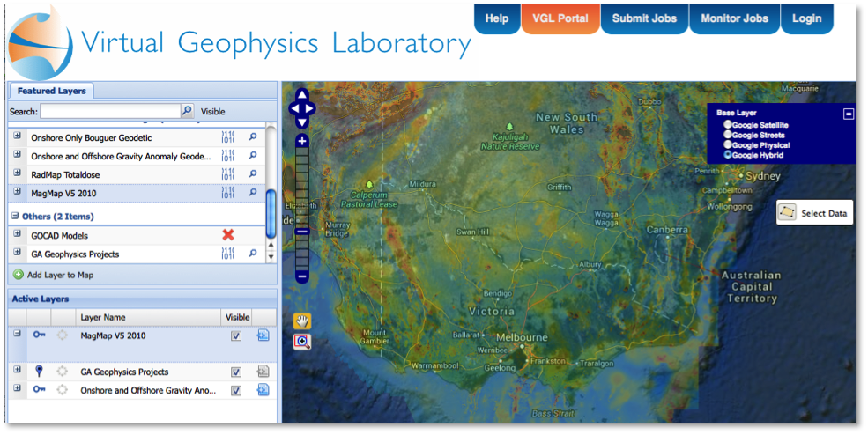Expand GA Geophysics Projects row in Featured Layers

point(17,253)
